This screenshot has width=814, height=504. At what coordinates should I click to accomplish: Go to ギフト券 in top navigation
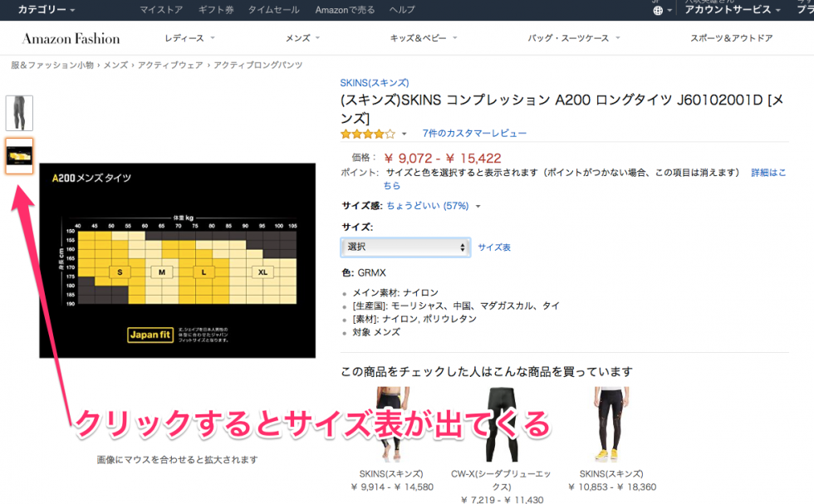pyautogui.click(x=216, y=10)
